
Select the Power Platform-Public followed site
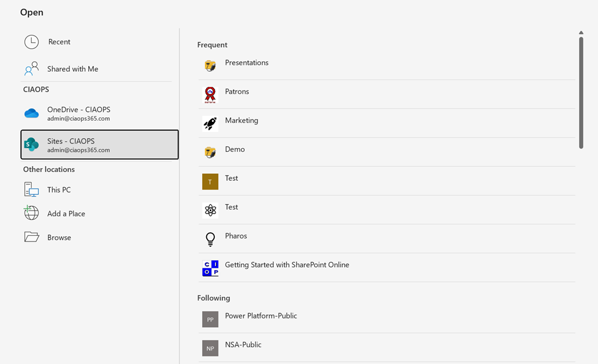coord(260,316)
